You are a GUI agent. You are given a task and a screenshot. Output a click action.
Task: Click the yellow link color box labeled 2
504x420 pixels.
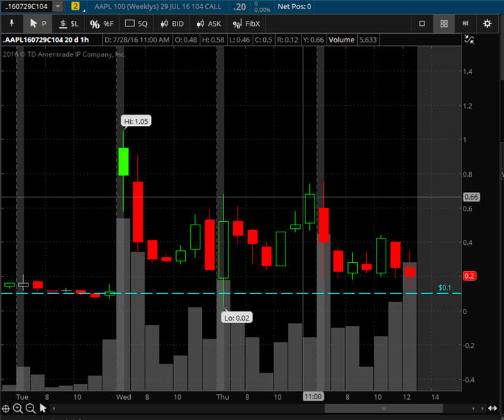pos(75,6)
